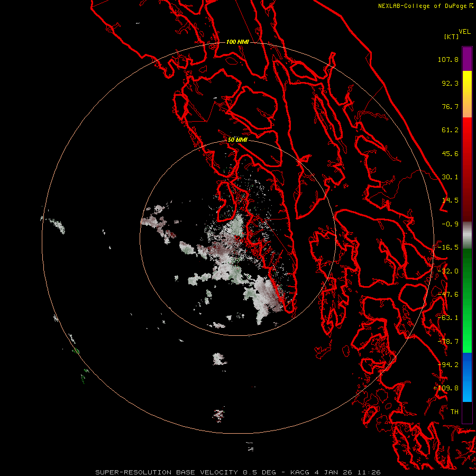Select the 50 NMI range ring label
Image resolution: width=476 pixels, height=476 pixels.
pos(237,140)
